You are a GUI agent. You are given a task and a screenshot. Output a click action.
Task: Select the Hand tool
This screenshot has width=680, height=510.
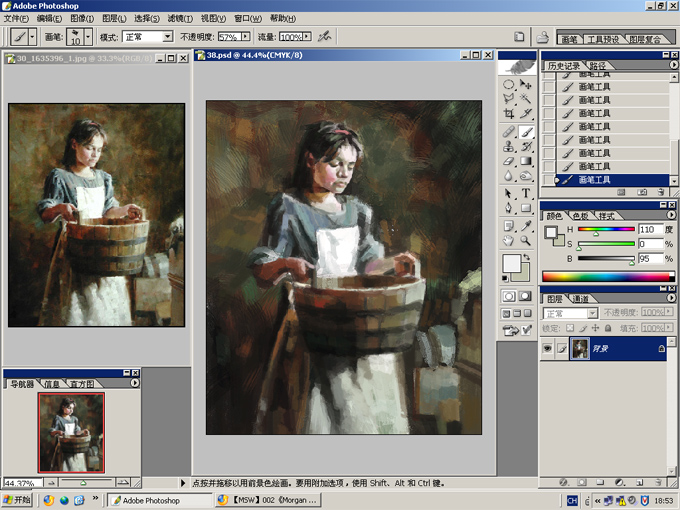pos(509,241)
